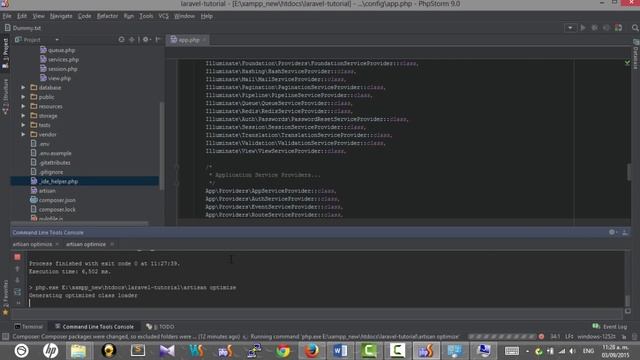Open the HP icon on the taskbar
640x360 pixels.
[x=50, y=351]
